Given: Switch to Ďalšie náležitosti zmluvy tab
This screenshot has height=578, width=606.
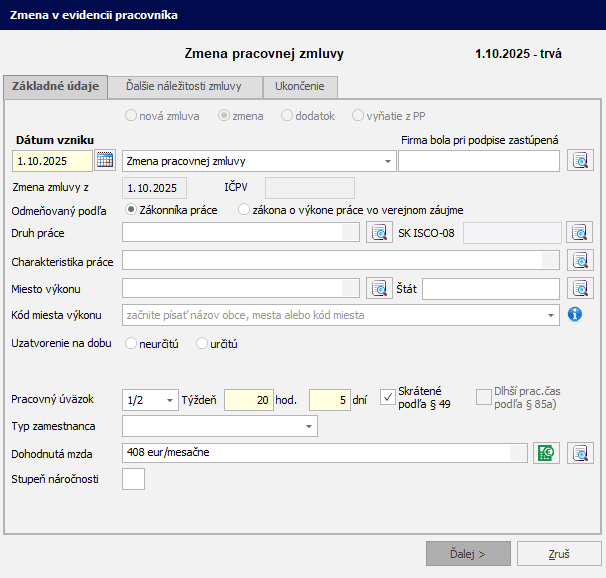Looking at the screenshot, I should pyautogui.click(x=185, y=87).
